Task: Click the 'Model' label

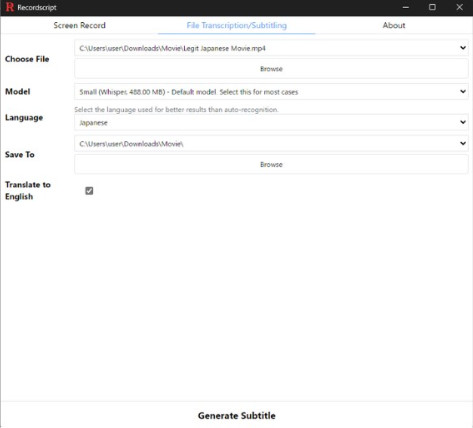Action: [x=18, y=91]
